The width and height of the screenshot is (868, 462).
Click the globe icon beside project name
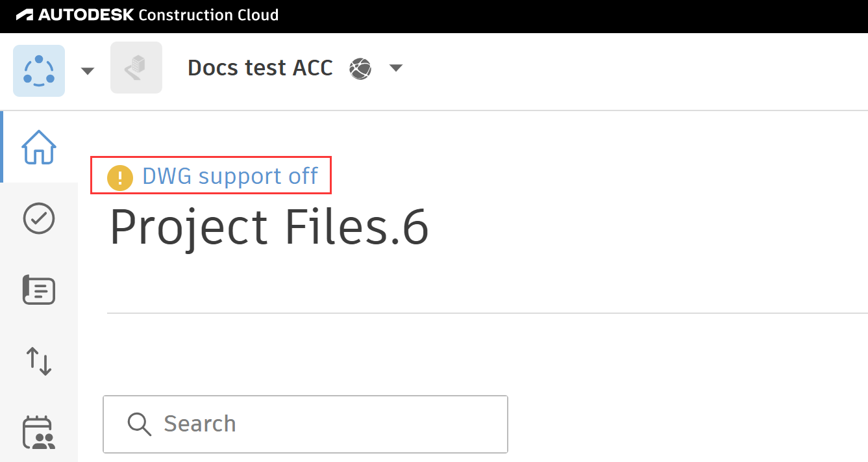coord(360,68)
